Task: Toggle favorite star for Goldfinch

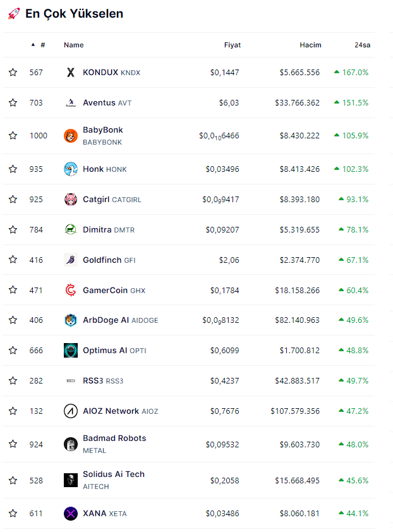Action: click(13, 260)
